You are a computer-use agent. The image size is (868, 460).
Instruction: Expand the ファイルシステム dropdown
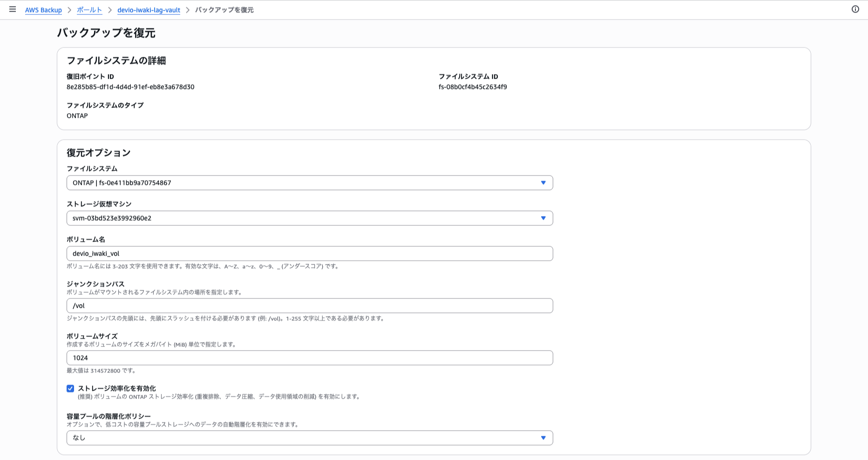click(310, 183)
